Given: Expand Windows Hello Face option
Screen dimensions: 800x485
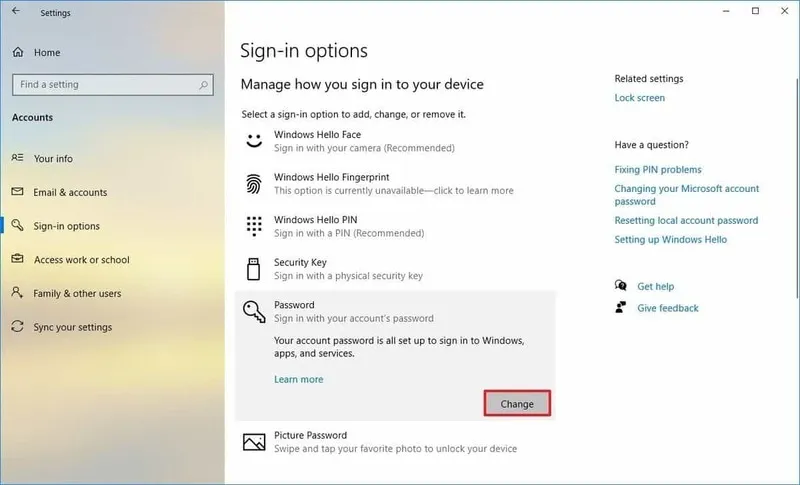Looking at the screenshot, I should (x=395, y=141).
